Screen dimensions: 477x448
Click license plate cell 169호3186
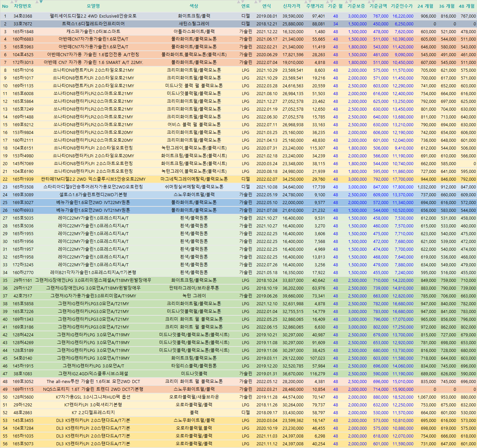(x=23, y=327)
